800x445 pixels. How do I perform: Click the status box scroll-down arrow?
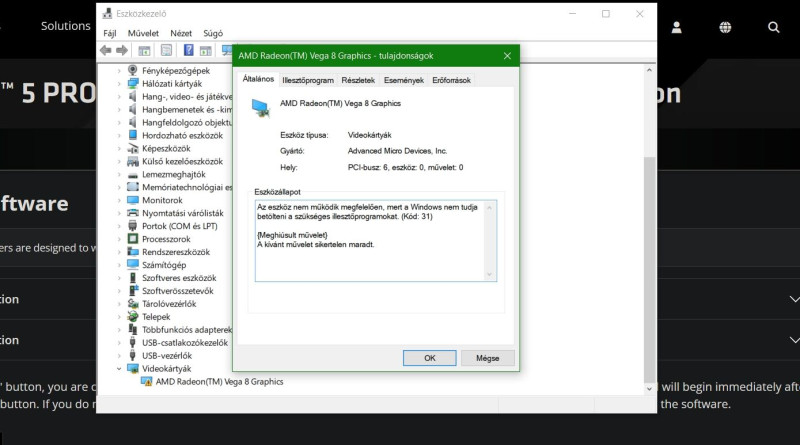489,275
